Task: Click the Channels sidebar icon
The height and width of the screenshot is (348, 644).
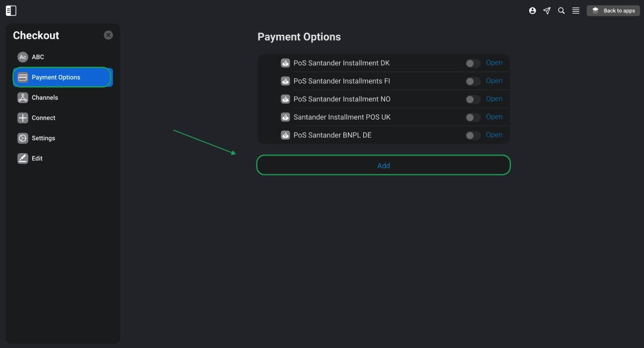Action: pos(22,97)
